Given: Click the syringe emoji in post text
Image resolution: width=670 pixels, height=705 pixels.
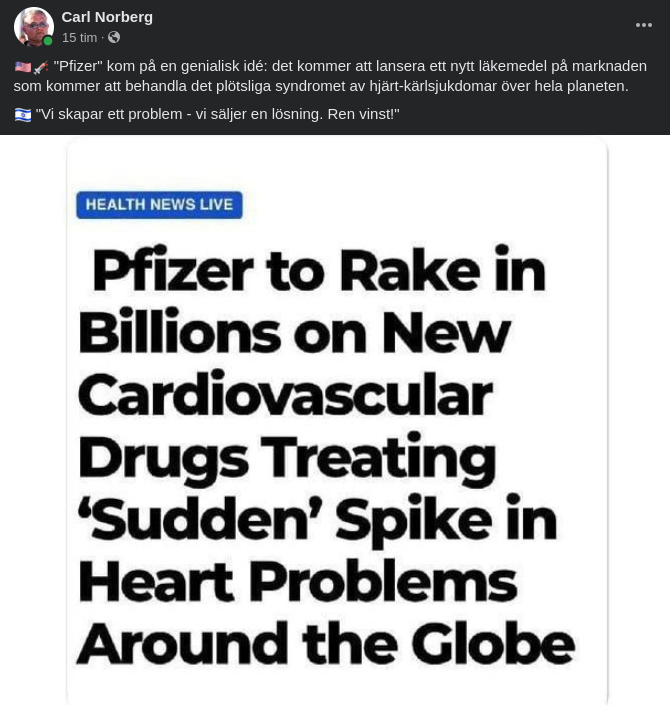Looking at the screenshot, I should [41, 66].
